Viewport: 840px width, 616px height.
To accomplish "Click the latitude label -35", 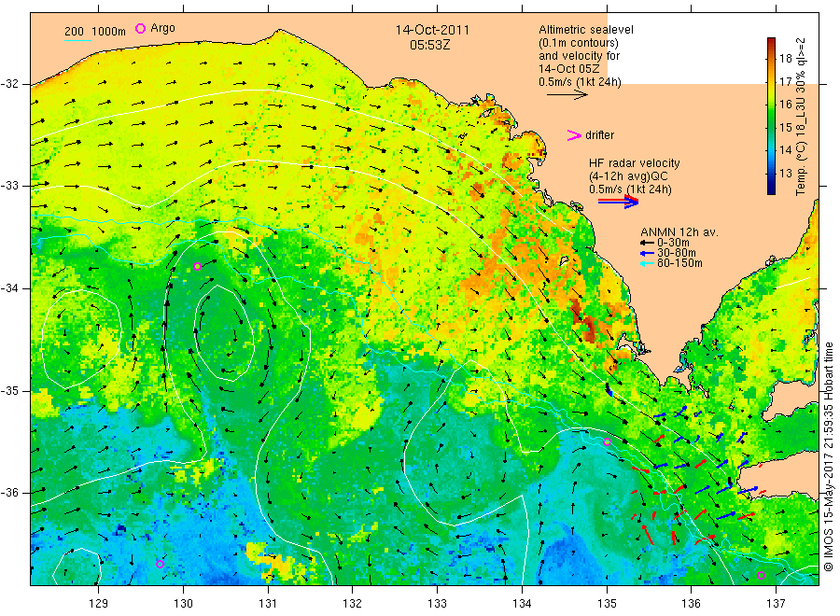I will [10, 391].
